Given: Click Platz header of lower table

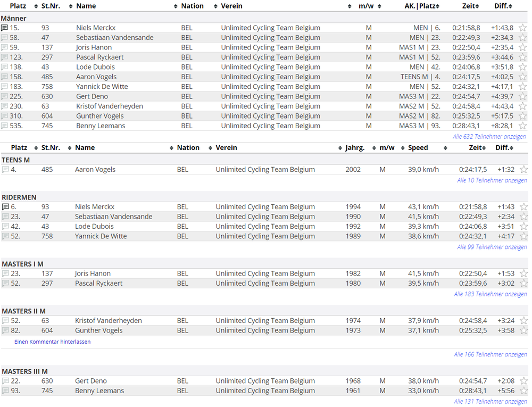Looking at the screenshot, I should pyautogui.click(x=19, y=148).
